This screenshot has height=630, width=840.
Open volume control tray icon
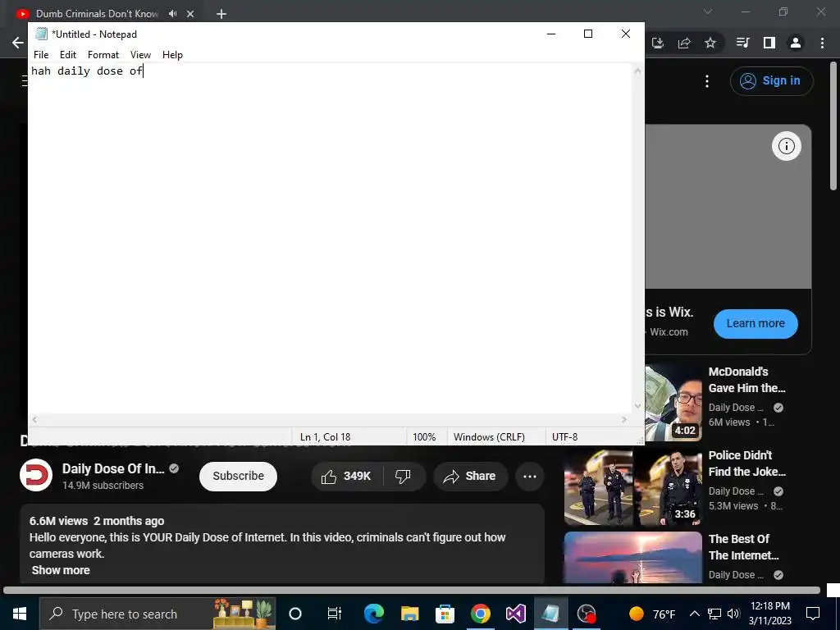pyautogui.click(x=733, y=614)
